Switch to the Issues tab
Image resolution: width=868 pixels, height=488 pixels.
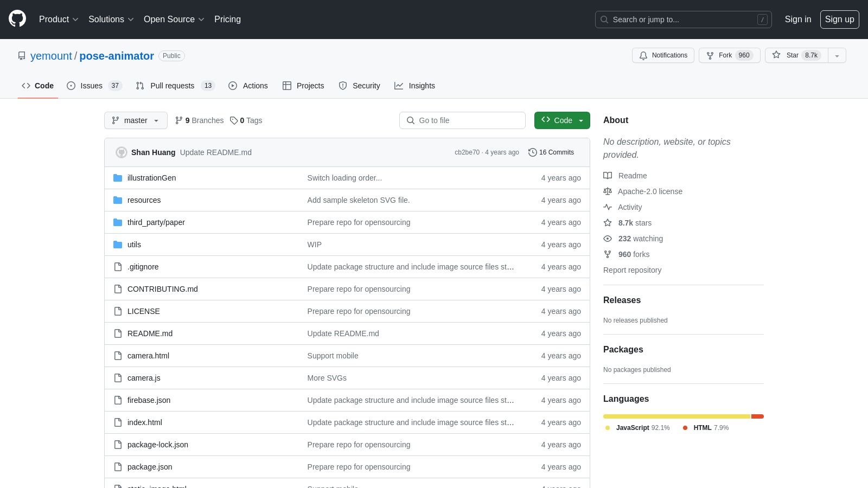pyautogui.click(x=94, y=86)
